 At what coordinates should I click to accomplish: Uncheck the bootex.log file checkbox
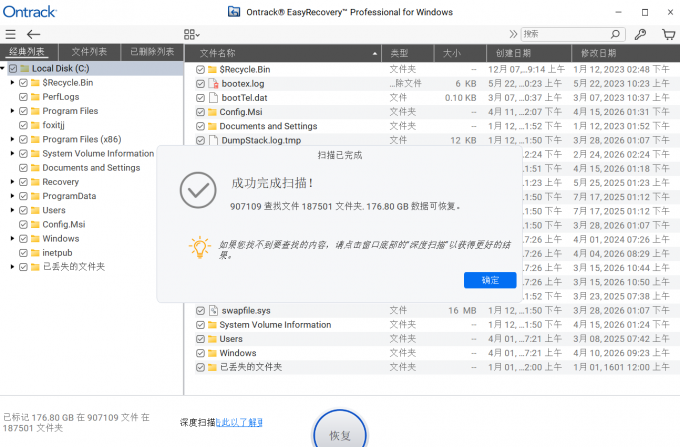click(x=200, y=84)
